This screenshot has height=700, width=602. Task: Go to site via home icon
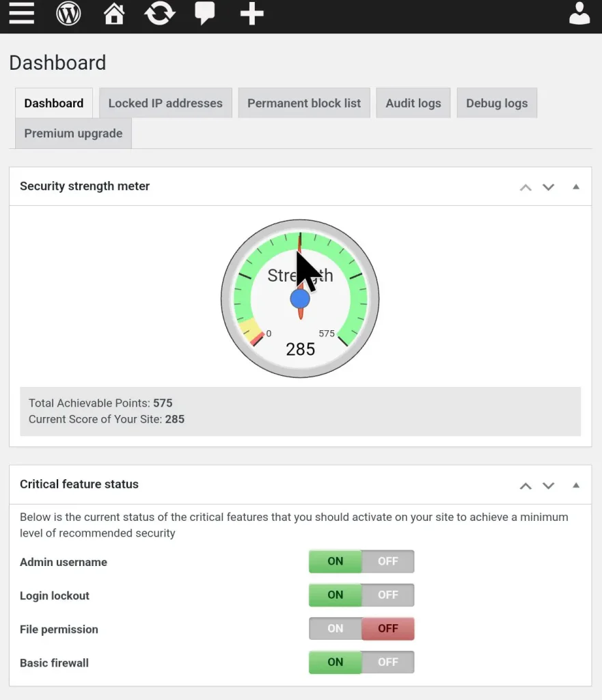click(x=114, y=14)
